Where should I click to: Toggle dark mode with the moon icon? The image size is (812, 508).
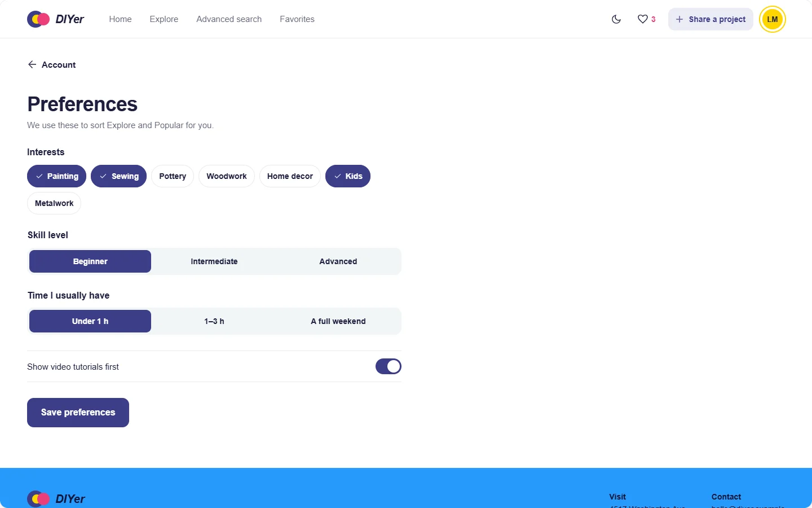[x=616, y=19]
